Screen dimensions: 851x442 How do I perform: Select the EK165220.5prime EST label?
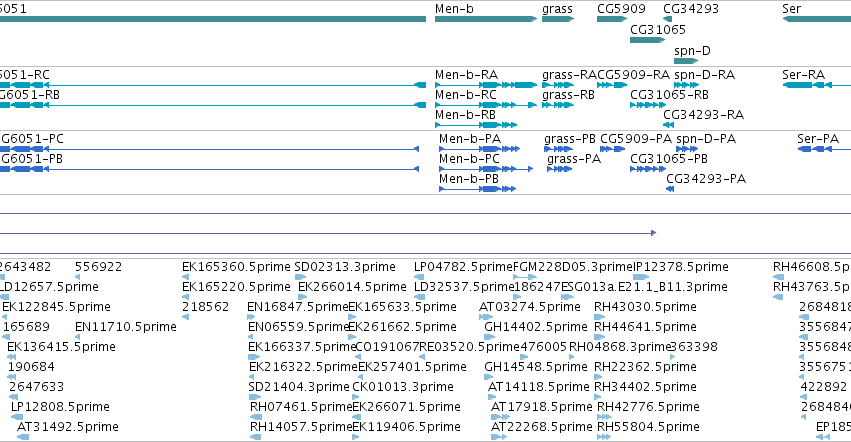[236, 287]
